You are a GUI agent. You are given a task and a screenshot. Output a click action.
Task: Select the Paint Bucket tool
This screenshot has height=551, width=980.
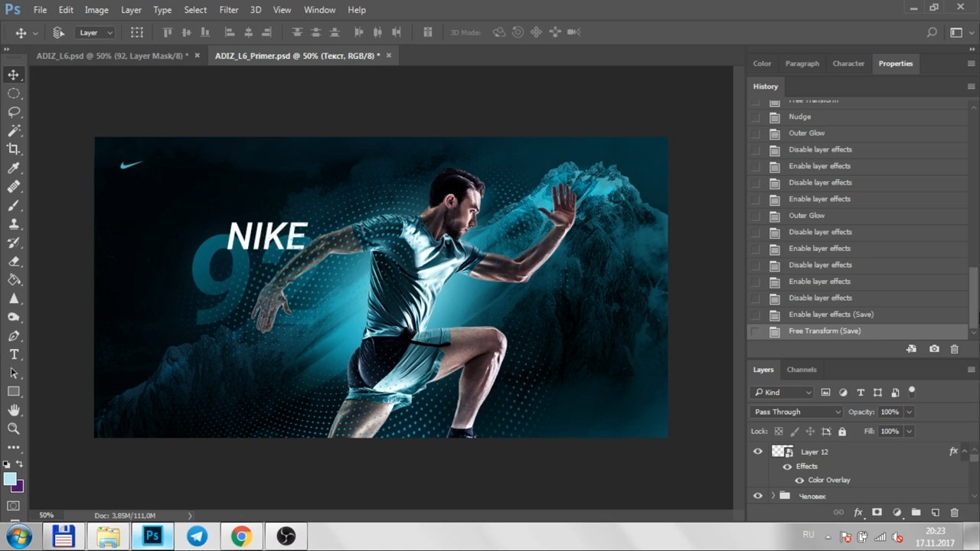coord(14,280)
